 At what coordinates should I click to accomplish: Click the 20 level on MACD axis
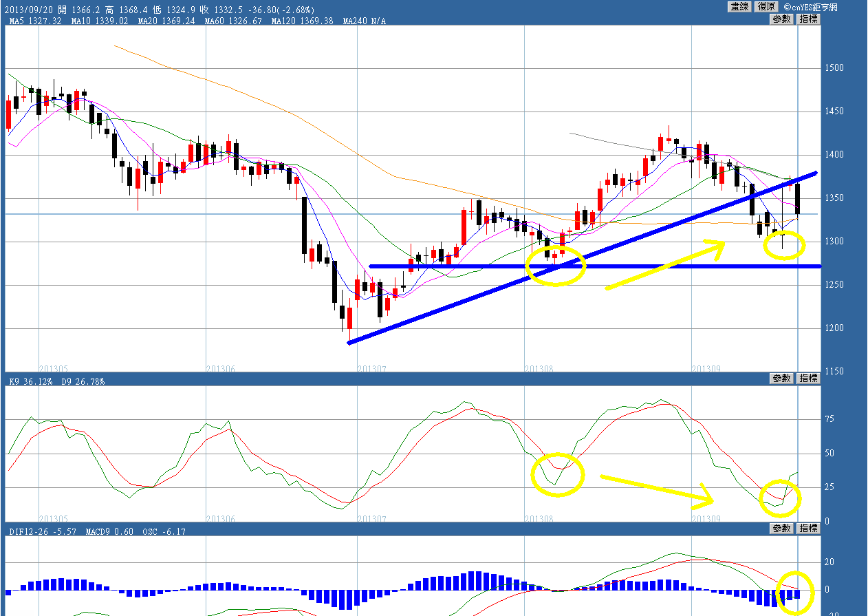click(829, 562)
